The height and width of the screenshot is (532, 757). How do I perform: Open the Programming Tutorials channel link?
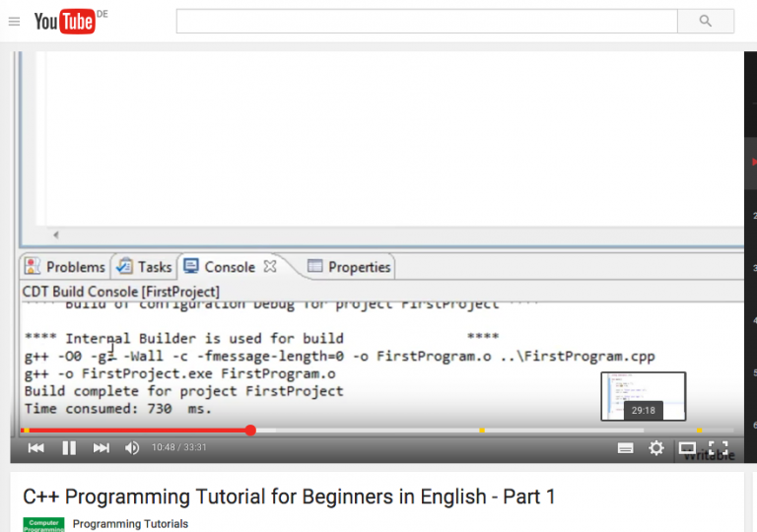pyautogui.click(x=130, y=523)
